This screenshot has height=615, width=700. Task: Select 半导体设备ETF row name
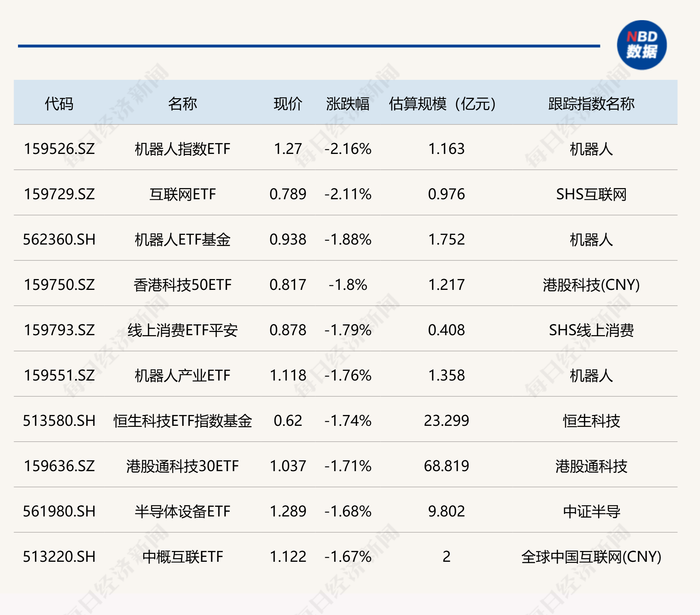coord(182,511)
